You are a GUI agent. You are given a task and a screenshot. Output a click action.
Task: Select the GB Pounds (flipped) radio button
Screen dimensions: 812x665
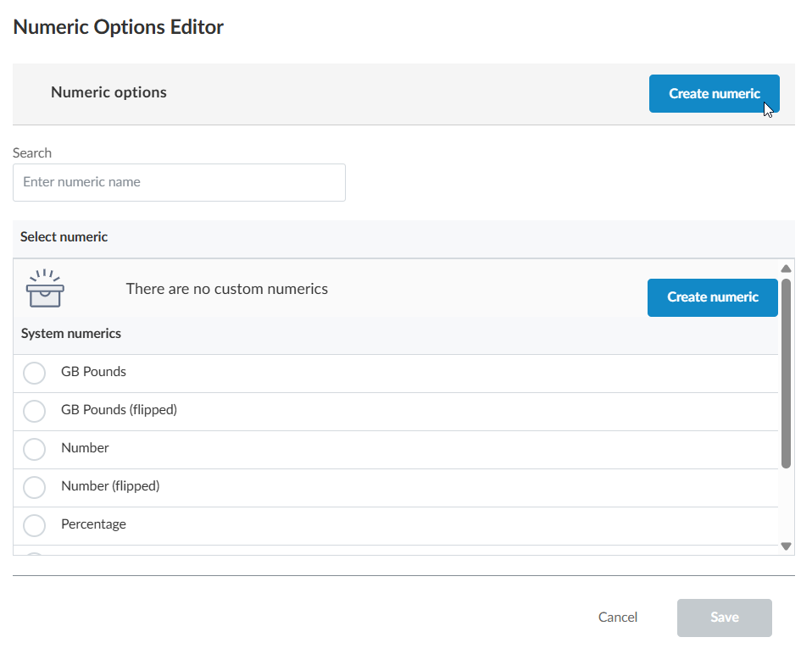tap(34, 411)
